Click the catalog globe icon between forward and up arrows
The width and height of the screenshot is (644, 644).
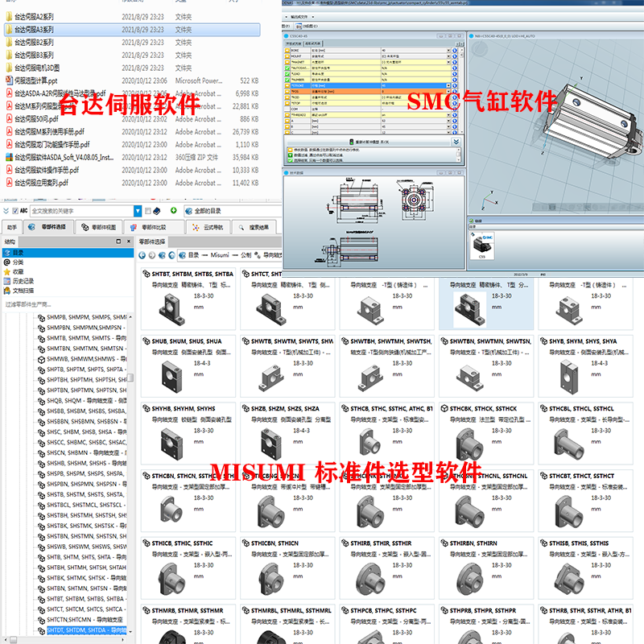[162, 255]
